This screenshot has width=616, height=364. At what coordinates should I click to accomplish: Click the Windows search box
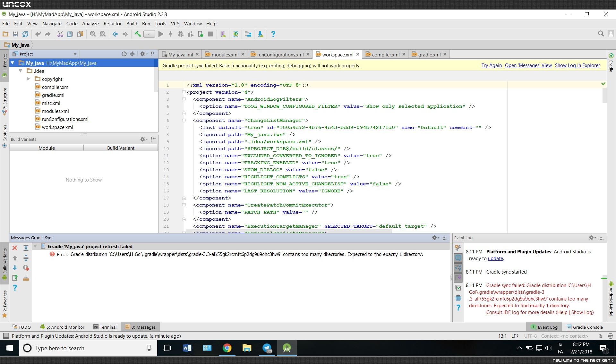pyautogui.click(x=88, y=348)
